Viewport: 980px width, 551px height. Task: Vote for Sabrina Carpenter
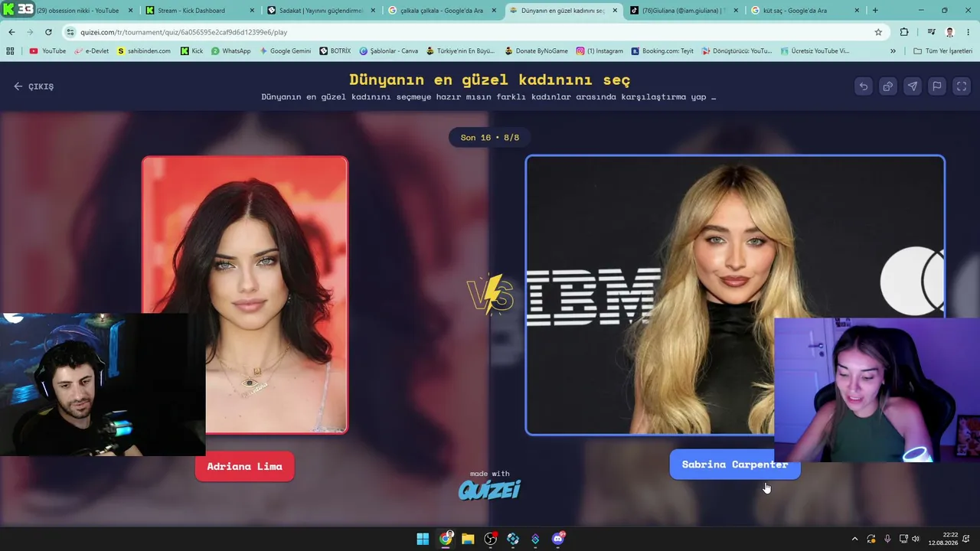(735, 465)
